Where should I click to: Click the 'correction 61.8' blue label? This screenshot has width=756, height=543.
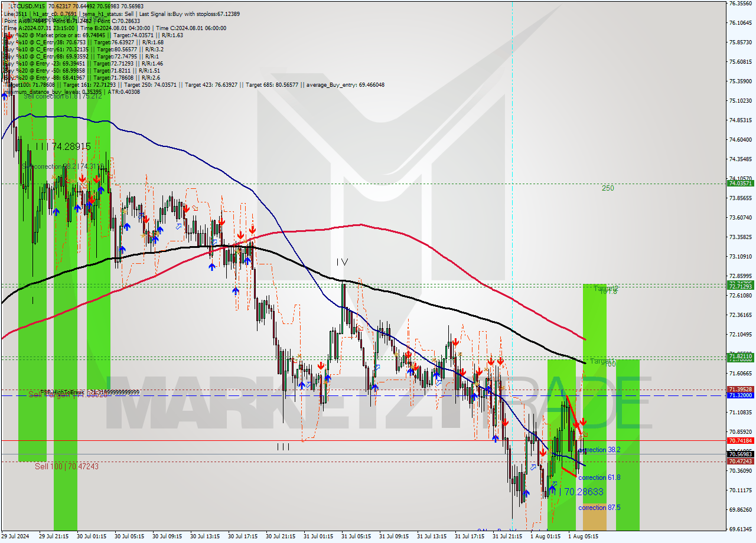tap(599, 477)
